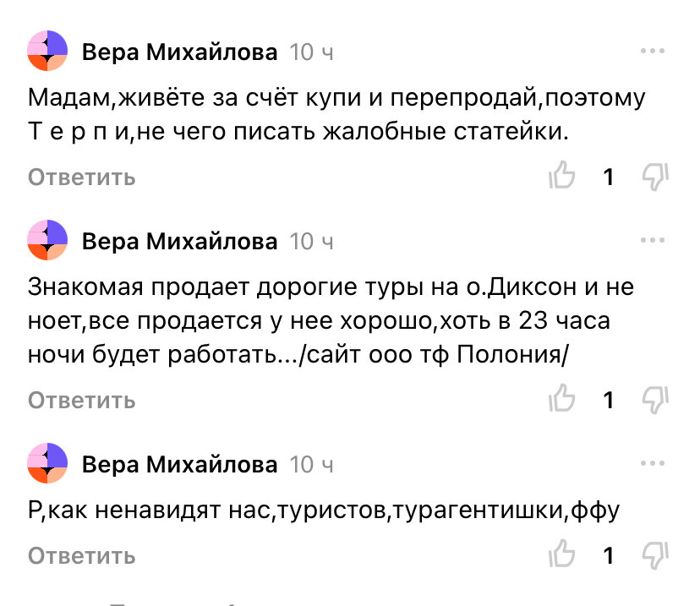700x606 pixels.
Task: Like the comment about турагентишки
Action: pos(563,556)
